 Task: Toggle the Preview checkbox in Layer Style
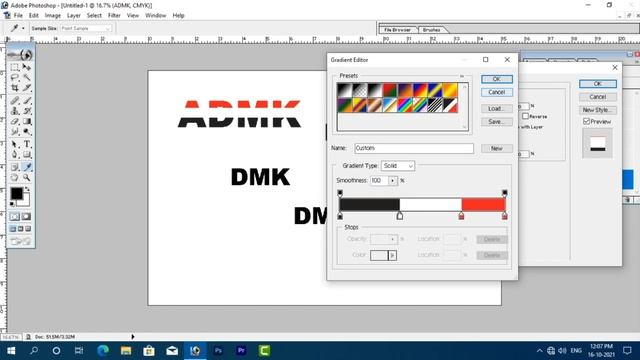587,121
